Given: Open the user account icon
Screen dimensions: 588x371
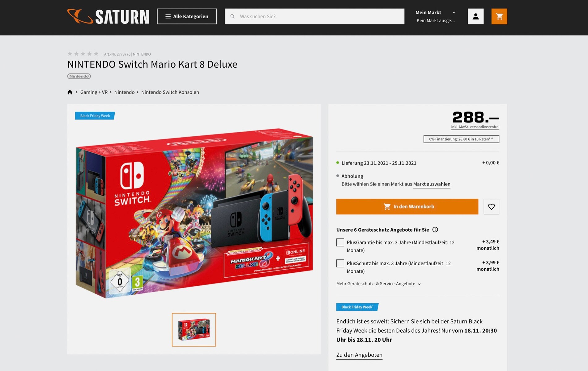Looking at the screenshot, I should point(475,16).
